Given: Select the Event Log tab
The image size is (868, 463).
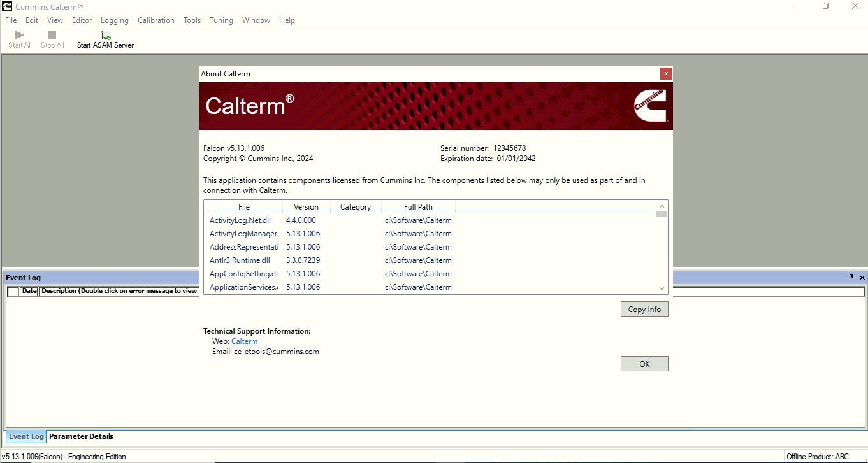Looking at the screenshot, I should tap(26, 436).
